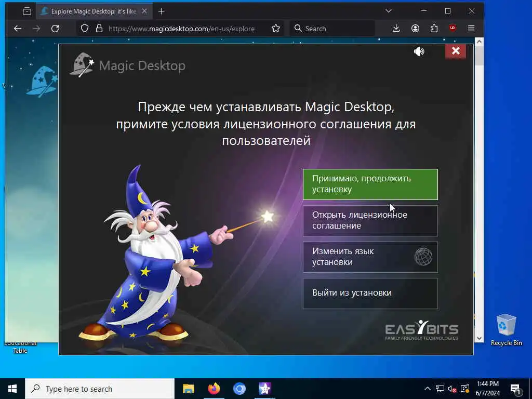Click Принимаю, продолжить установку button

pyautogui.click(x=370, y=184)
